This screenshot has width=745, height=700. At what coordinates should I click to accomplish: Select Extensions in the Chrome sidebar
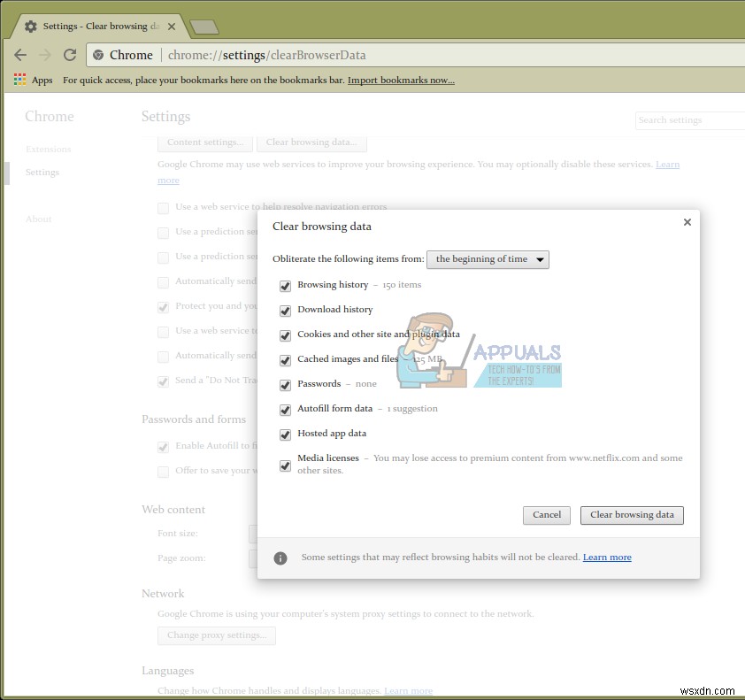[48, 149]
